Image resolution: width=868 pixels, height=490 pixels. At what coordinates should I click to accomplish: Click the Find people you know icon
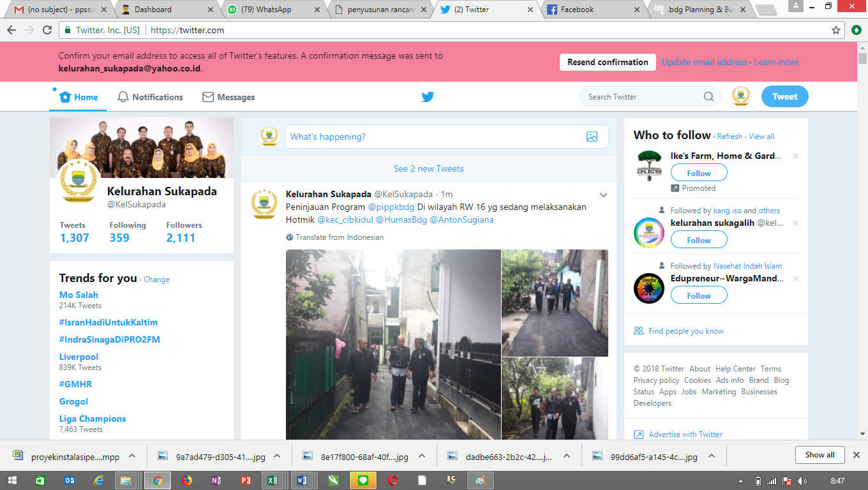coord(639,331)
